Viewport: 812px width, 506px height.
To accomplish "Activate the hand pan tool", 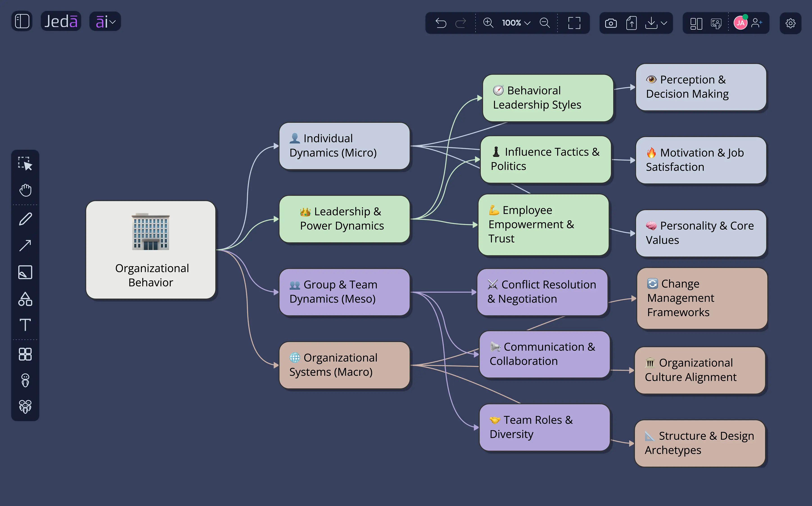I will (25, 190).
